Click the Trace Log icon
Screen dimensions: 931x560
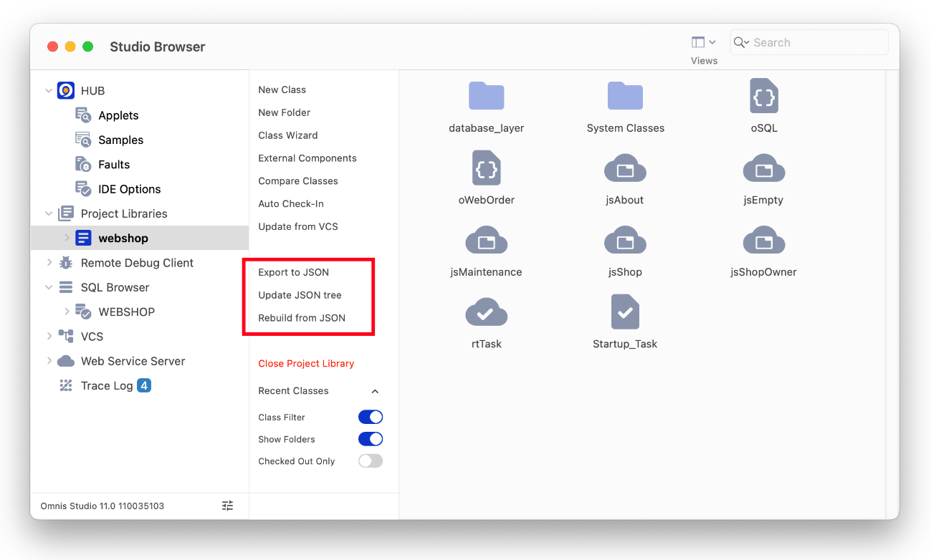[x=66, y=385]
